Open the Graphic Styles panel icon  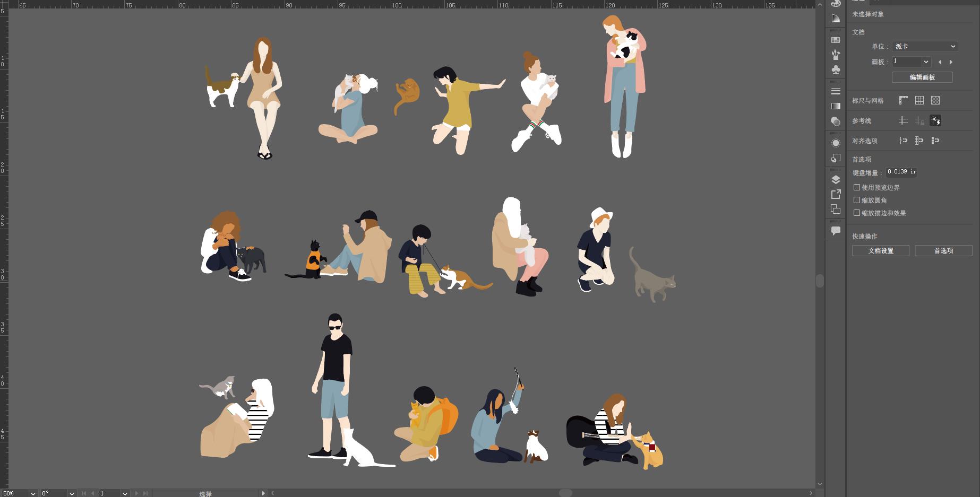836,158
